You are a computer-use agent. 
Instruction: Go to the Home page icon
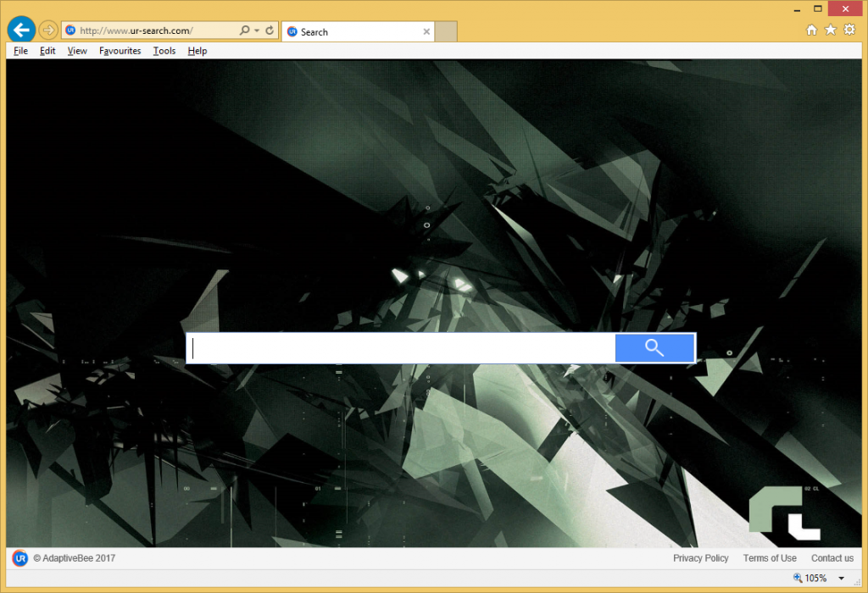click(x=811, y=30)
